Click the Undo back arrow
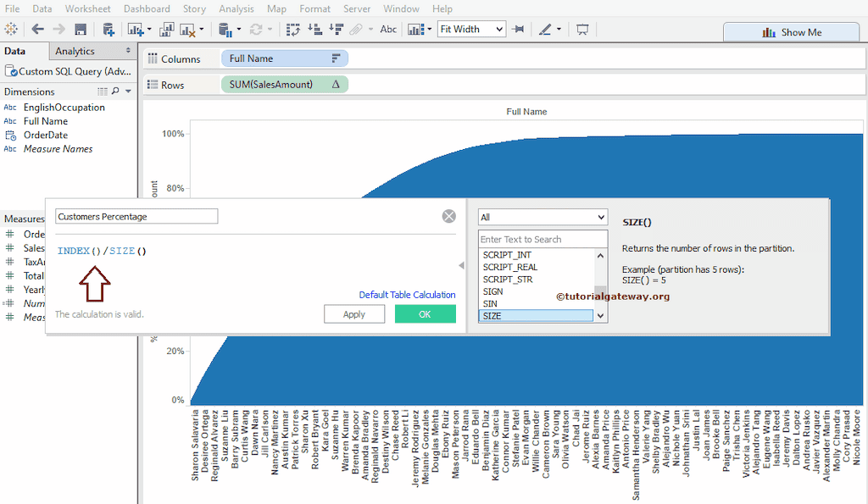Screen dimensions: 868x504 click(x=37, y=30)
